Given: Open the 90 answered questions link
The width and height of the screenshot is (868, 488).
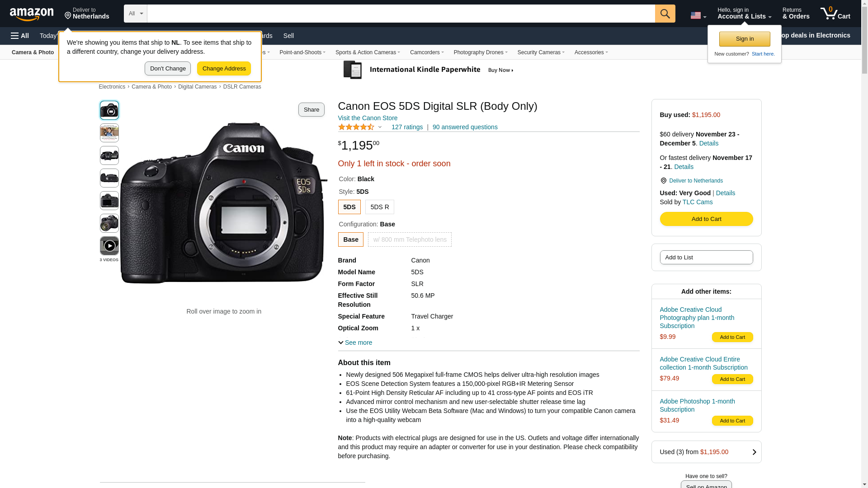Looking at the screenshot, I should click(x=465, y=127).
